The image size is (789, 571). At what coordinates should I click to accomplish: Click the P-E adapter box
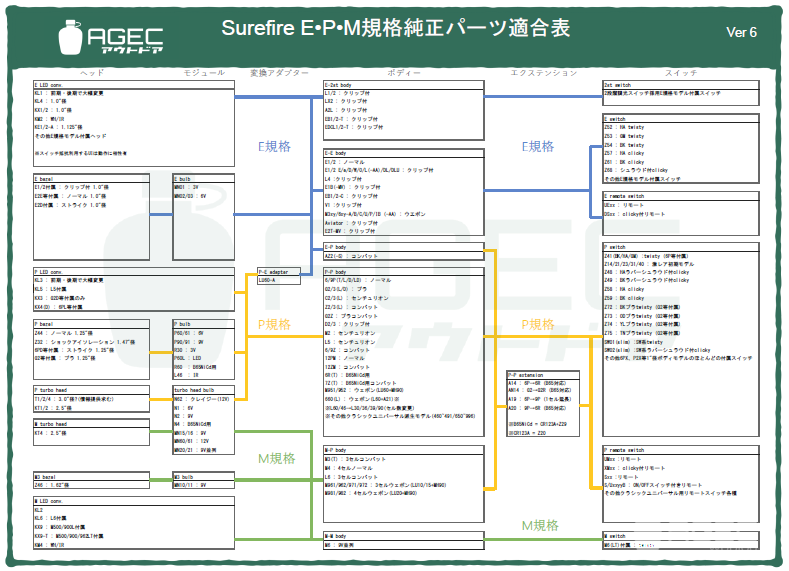[x=274, y=276]
